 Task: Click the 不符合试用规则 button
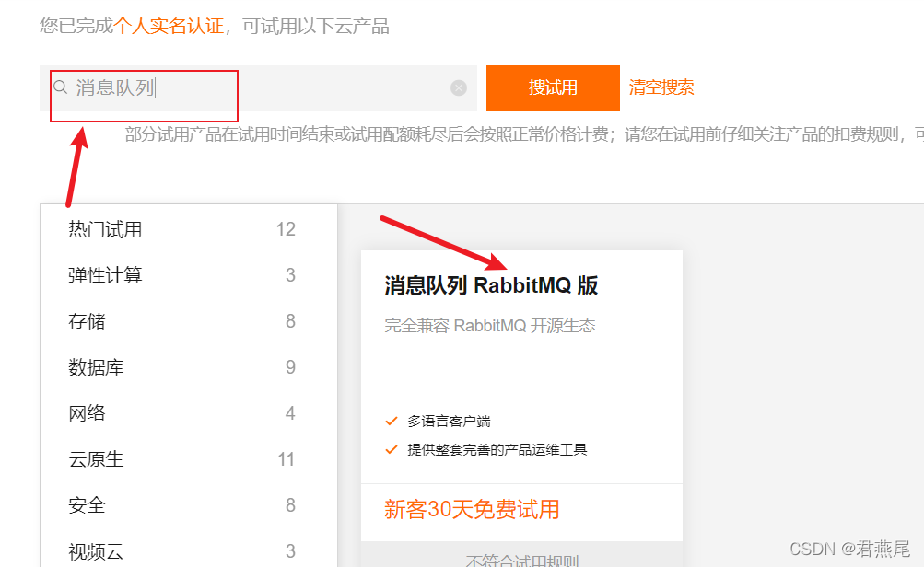[522, 556]
